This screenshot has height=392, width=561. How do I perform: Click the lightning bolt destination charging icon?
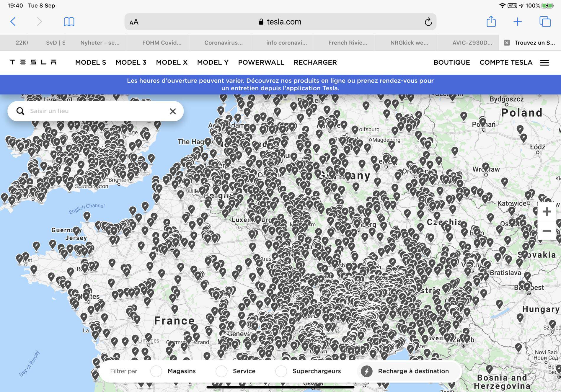point(367,371)
